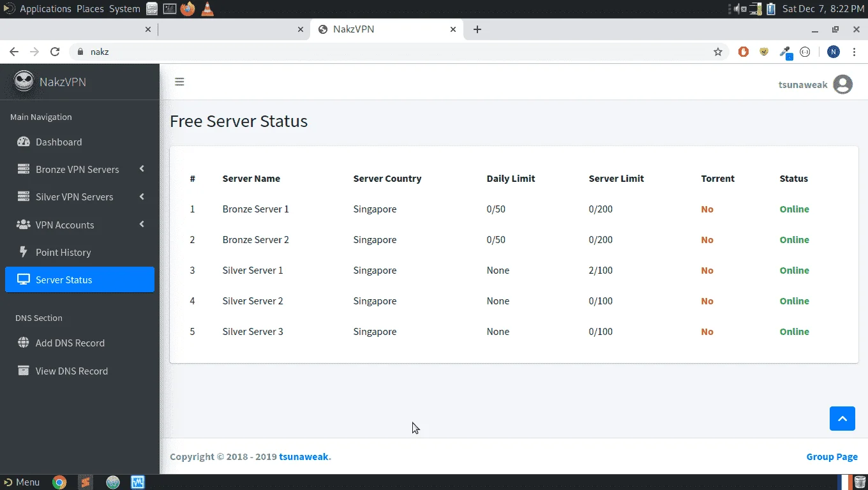Open the yellow shield extension
868x490 pixels.
[764, 52]
